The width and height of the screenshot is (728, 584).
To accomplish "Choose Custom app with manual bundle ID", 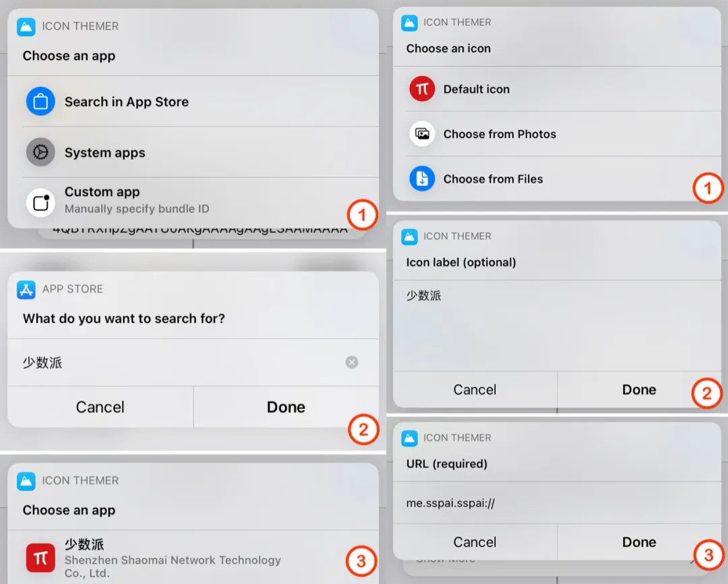I will pos(137,200).
